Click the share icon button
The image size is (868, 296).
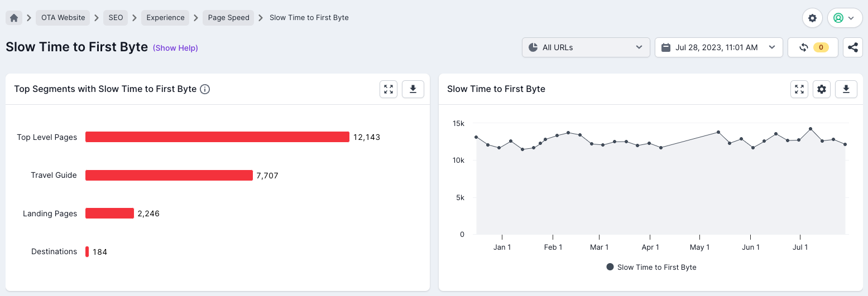[852, 47]
